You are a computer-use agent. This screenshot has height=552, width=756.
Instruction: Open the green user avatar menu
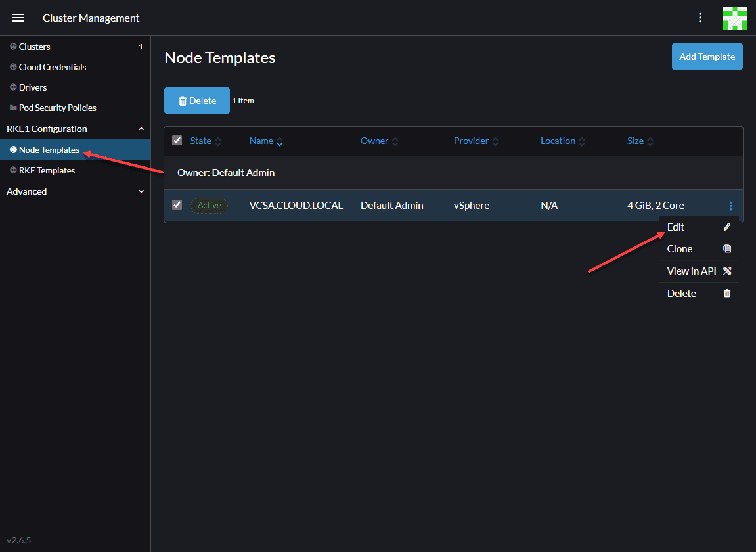735,18
